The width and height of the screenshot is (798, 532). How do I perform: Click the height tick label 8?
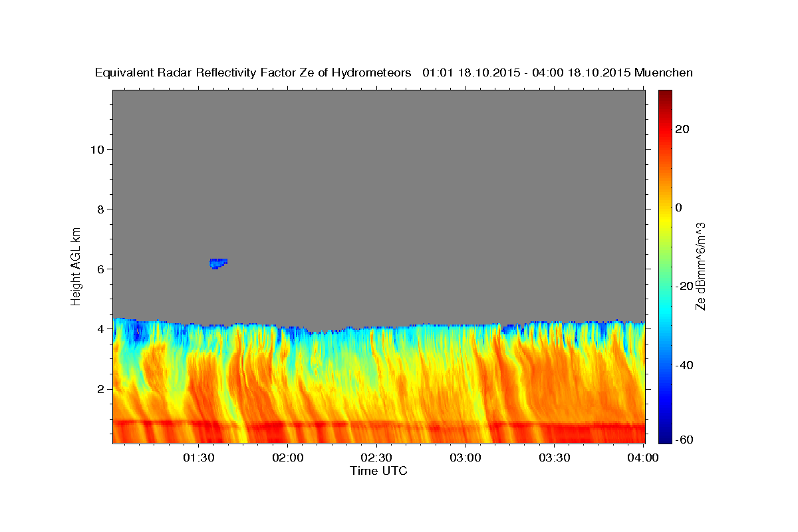101,209
